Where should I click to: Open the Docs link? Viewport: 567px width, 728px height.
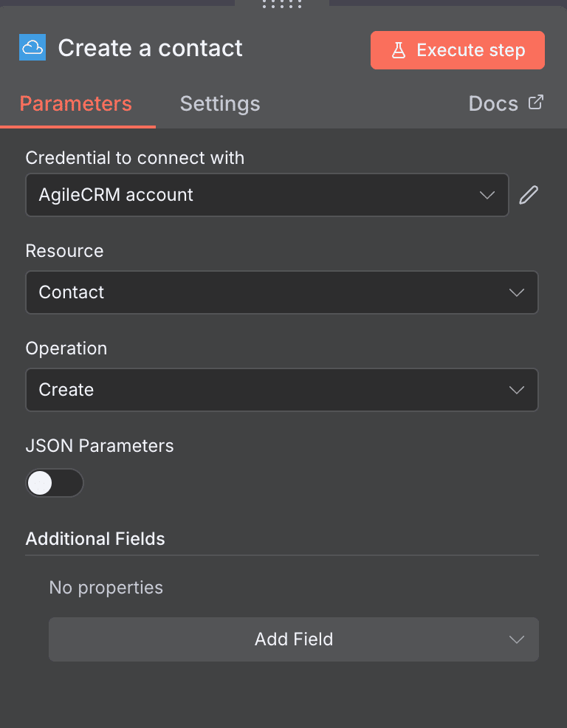click(x=493, y=103)
